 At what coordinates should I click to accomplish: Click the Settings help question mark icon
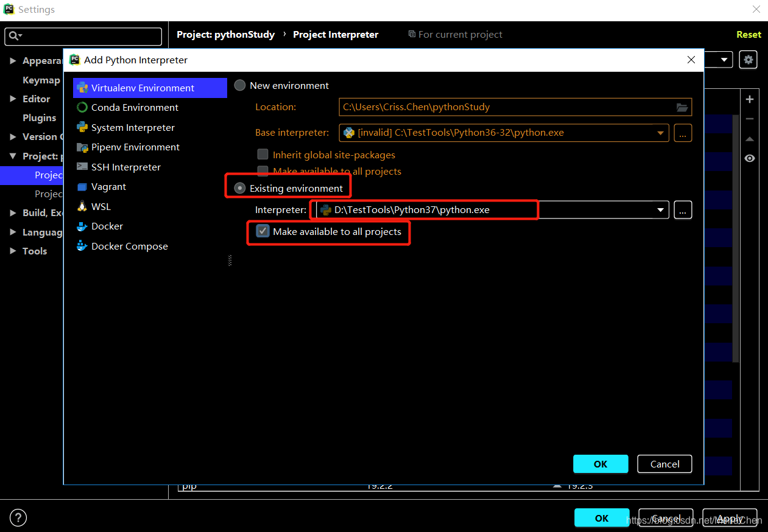pos(18,518)
